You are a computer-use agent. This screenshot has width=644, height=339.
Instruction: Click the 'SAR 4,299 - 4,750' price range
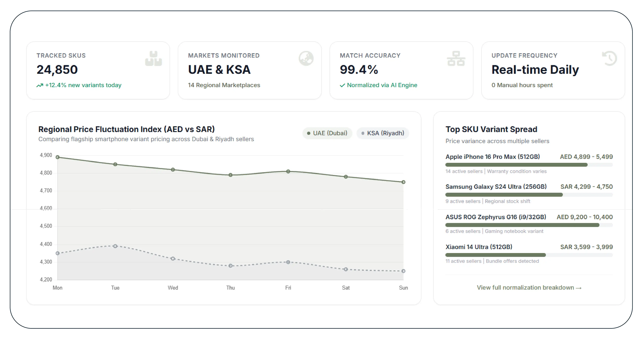[586, 187]
